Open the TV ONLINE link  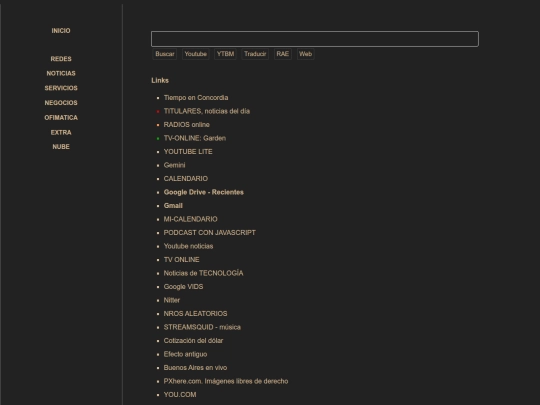point(181,260)
